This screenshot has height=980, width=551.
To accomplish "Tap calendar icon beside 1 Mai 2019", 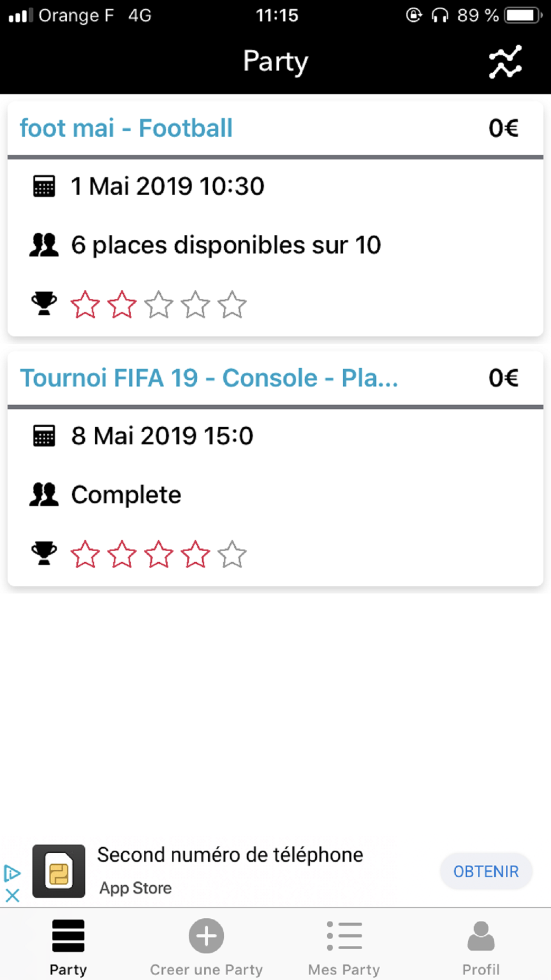I will (x=44, y=186).
